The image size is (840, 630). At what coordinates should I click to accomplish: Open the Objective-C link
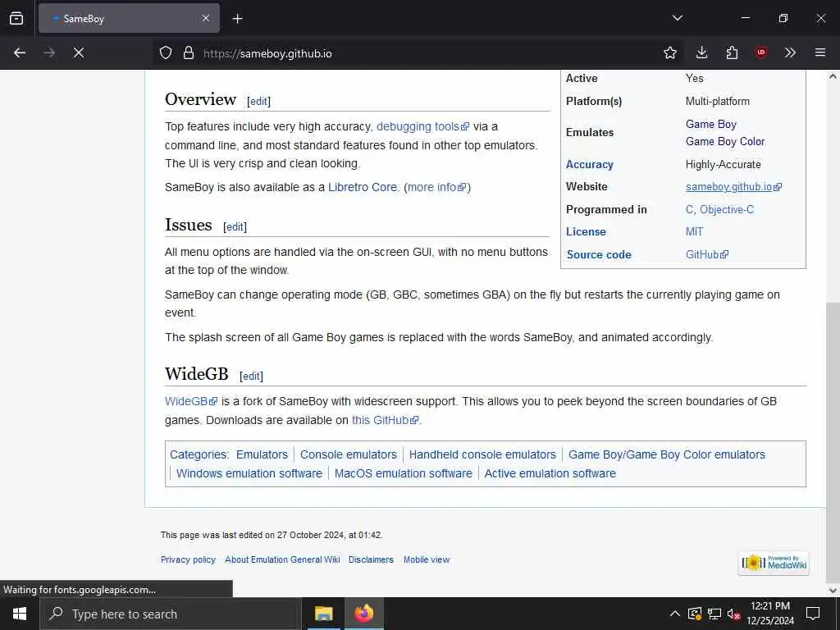pos(727,209)
